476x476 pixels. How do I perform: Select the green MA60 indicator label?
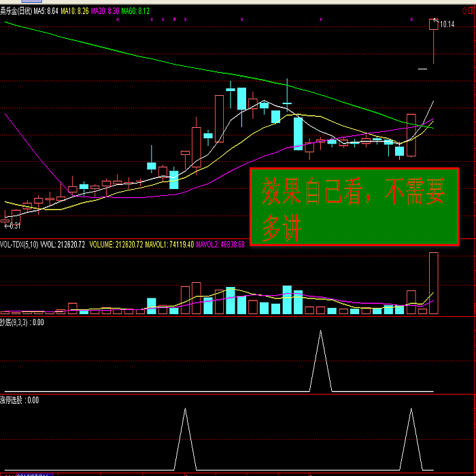pos(135,11)
